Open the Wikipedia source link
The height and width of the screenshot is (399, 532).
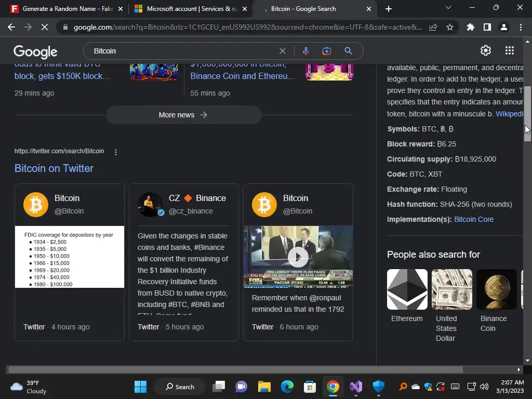click(509, 114)
